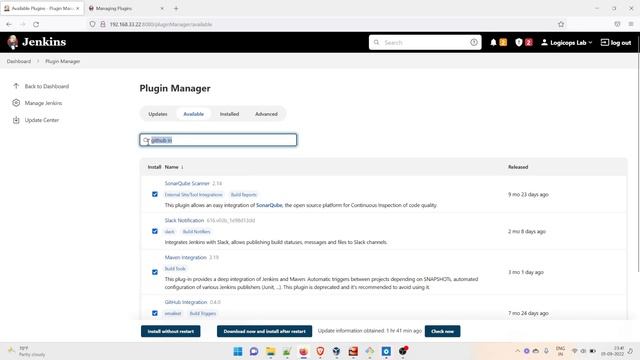Click the browser address bar URL
640x360 pixels.
[161, 24]
